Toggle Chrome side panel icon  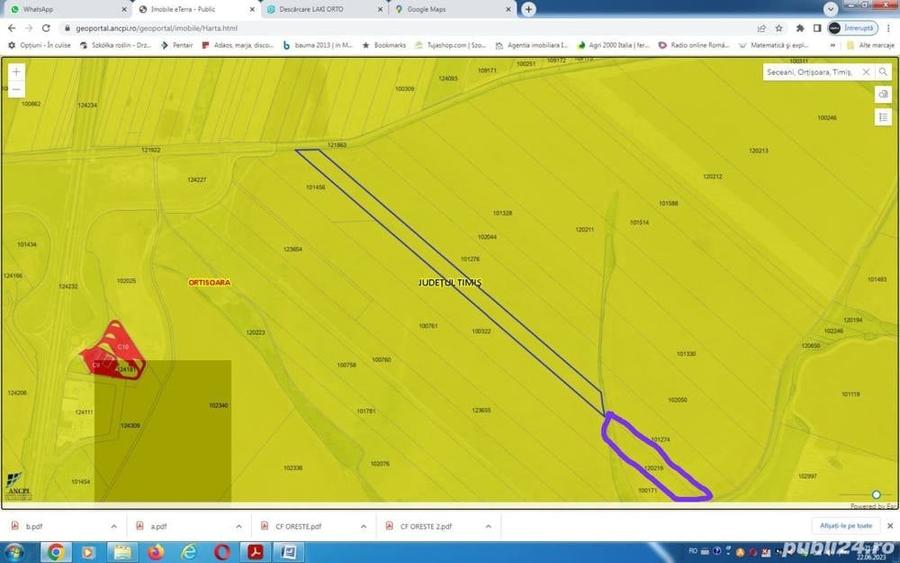[817, 28]
